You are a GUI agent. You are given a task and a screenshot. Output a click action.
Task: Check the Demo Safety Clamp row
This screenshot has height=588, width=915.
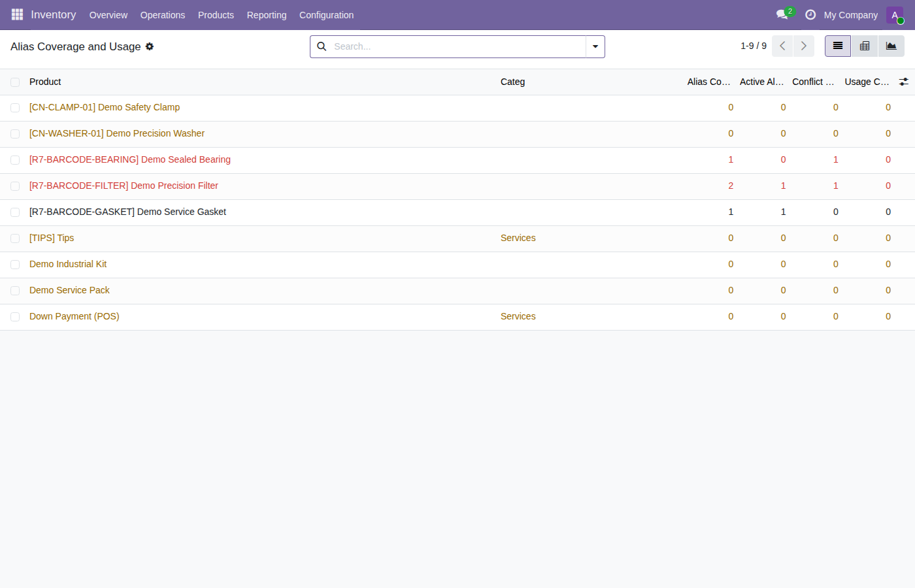15,108
